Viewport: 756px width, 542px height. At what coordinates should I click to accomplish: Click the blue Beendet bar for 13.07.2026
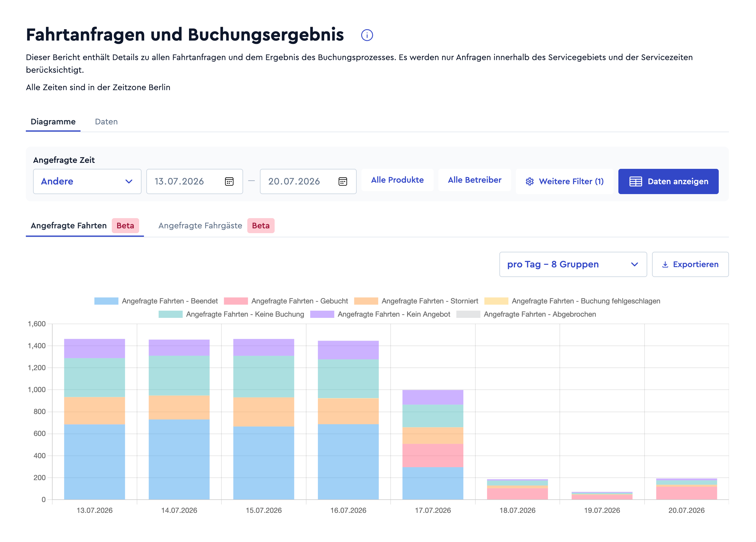pyautogui.click(x=94, y=462)
